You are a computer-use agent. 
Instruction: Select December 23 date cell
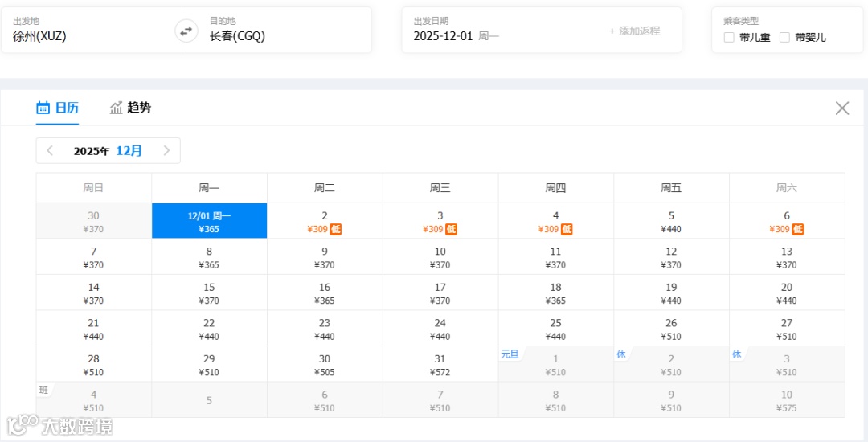pyautogui.click(x=325, y=329)
